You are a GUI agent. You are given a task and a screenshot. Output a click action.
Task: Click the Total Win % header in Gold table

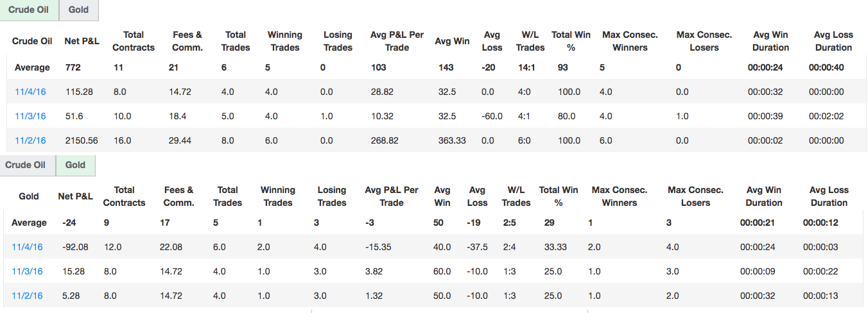tap(559, 196)
